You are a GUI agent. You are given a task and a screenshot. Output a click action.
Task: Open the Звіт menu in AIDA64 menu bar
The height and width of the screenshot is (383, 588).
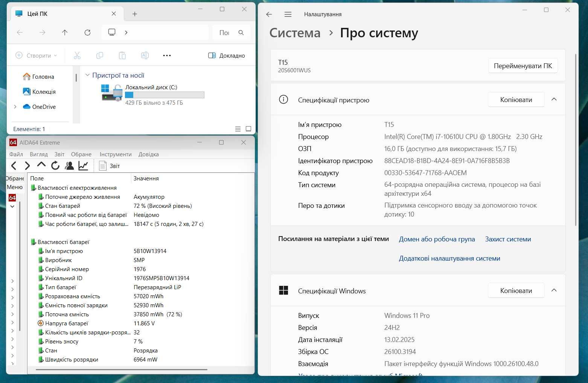pos(59,154)
